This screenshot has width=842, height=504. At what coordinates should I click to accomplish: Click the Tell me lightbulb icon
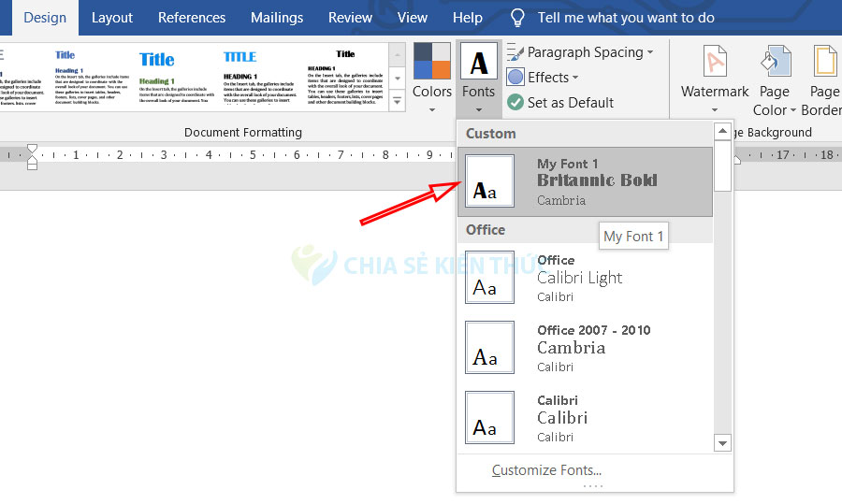(x=517, y=18)
